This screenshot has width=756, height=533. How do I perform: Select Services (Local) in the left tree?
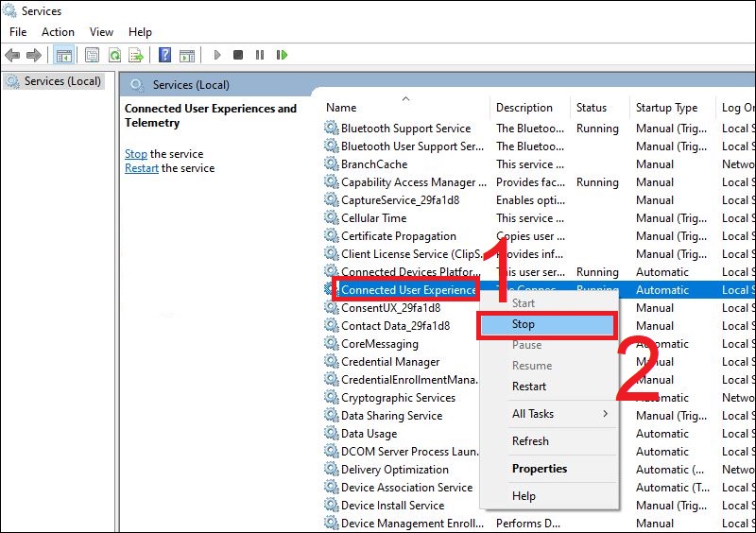[62, 81]
